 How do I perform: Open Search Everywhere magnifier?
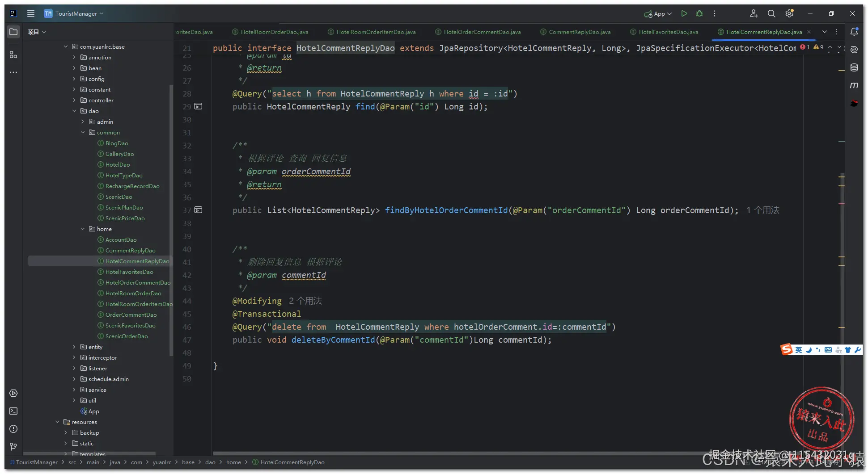tap(771, 13)
